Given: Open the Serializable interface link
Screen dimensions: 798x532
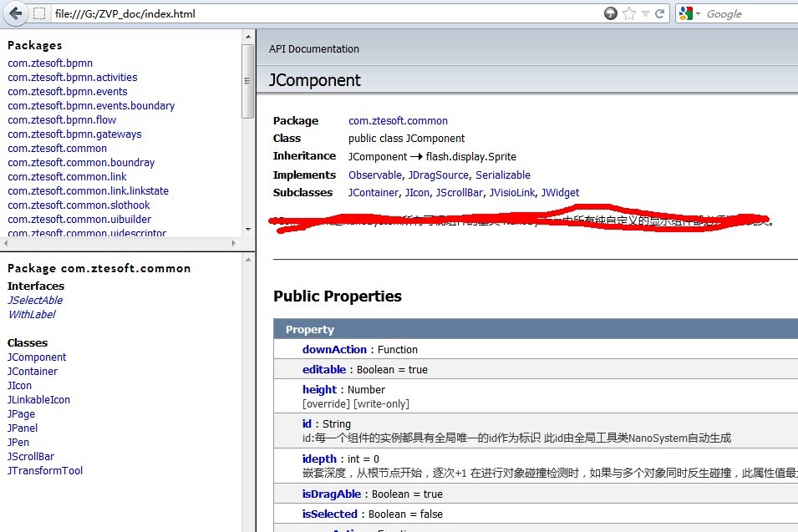Looking at the screenshot, I should pyautogui.click(x=503, y=175).
